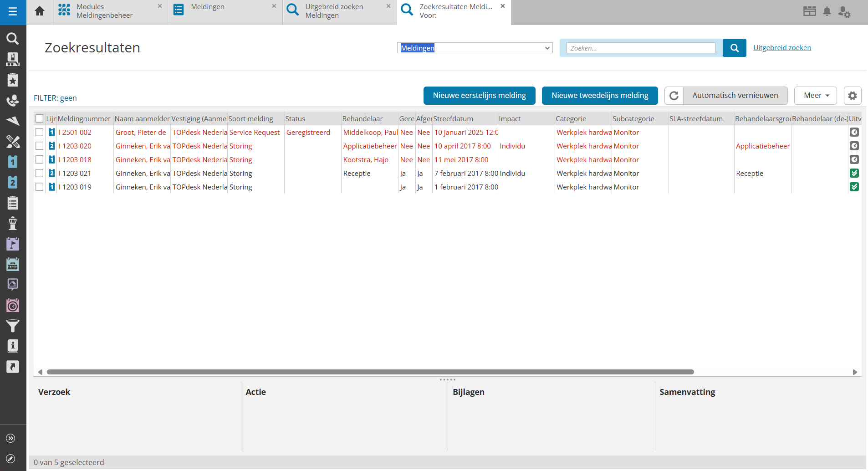This screenshot has width=868, height=471.
Task: Click the horizontal scrollbar of the results table
Action: point(370,372)
